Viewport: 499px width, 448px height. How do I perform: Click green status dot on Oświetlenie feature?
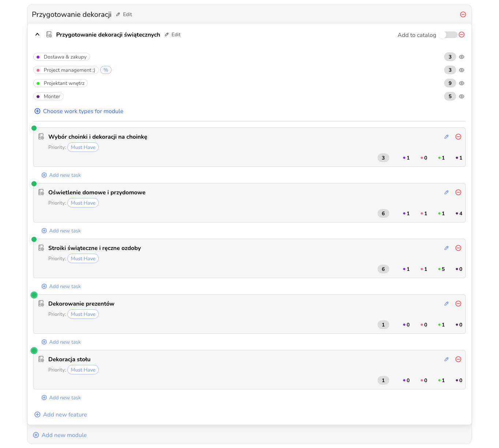(x=34, y=184)
